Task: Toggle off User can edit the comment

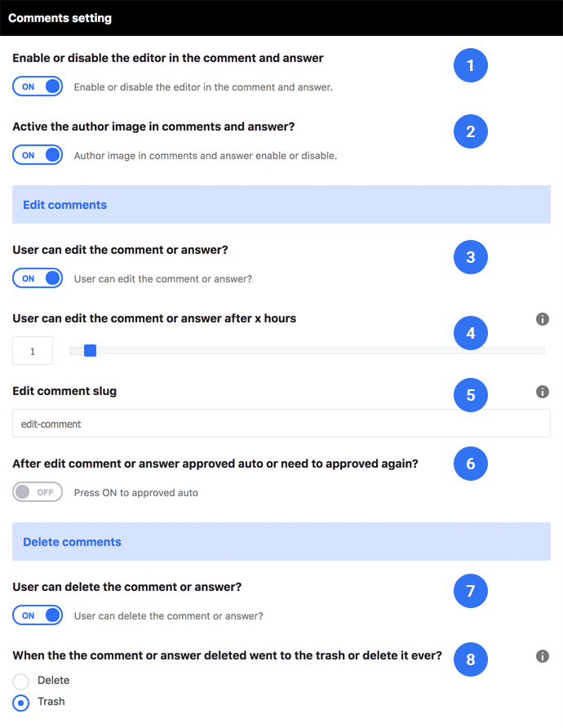Action: (x=38, y=278)
